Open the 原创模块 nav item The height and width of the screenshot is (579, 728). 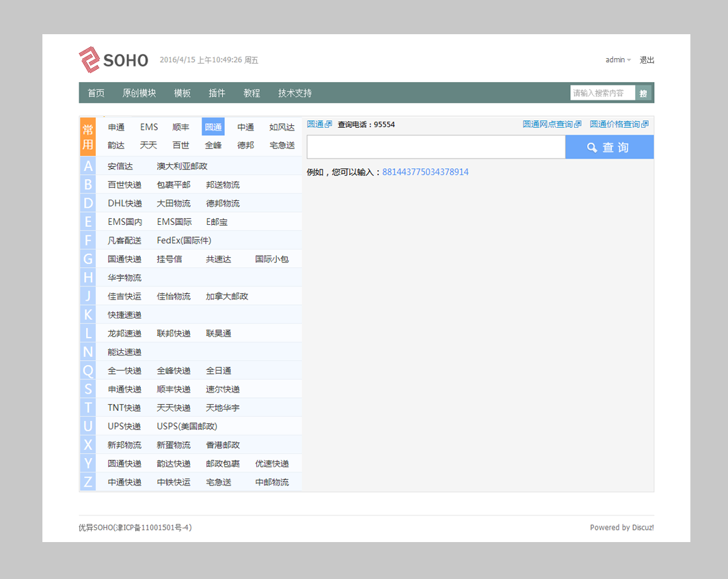[139, 93]
